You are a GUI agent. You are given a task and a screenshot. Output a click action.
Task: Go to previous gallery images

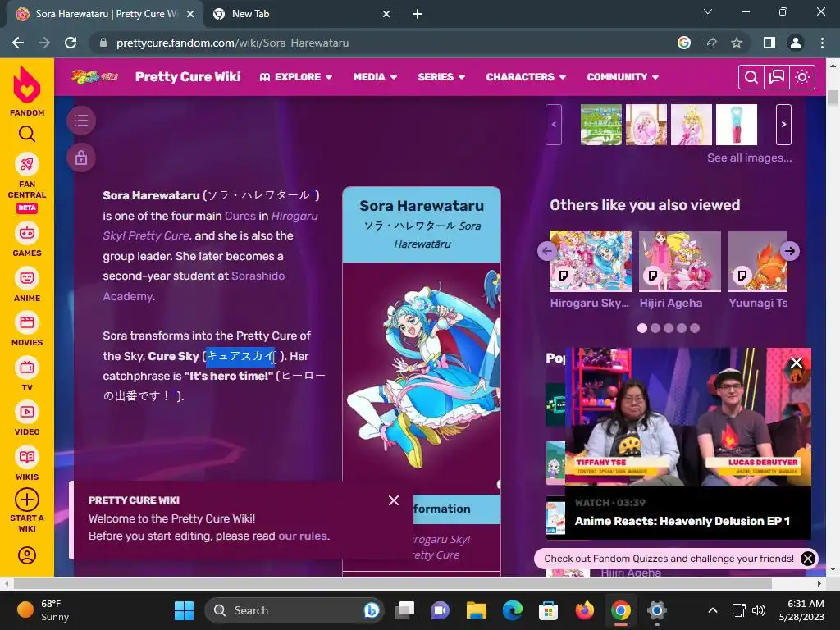554,125
